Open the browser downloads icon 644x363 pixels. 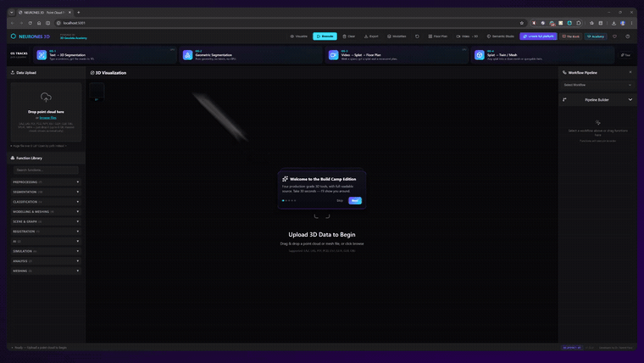coord(613,23)
